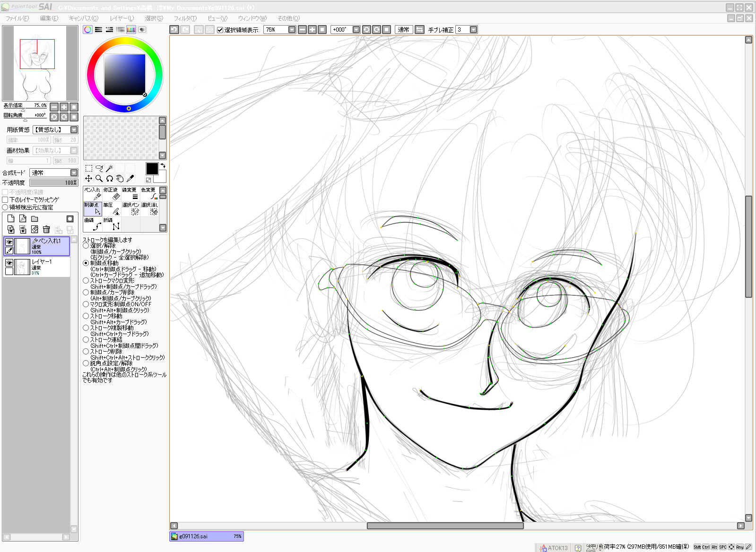Screen dimensions: 756x552
Task: Open the 編集(E) menu
Action: pos(49,18)
